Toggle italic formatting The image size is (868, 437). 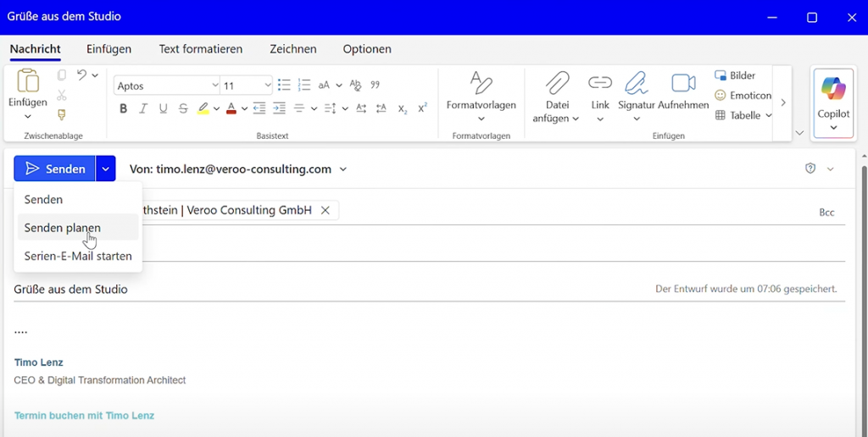[143, 108]
